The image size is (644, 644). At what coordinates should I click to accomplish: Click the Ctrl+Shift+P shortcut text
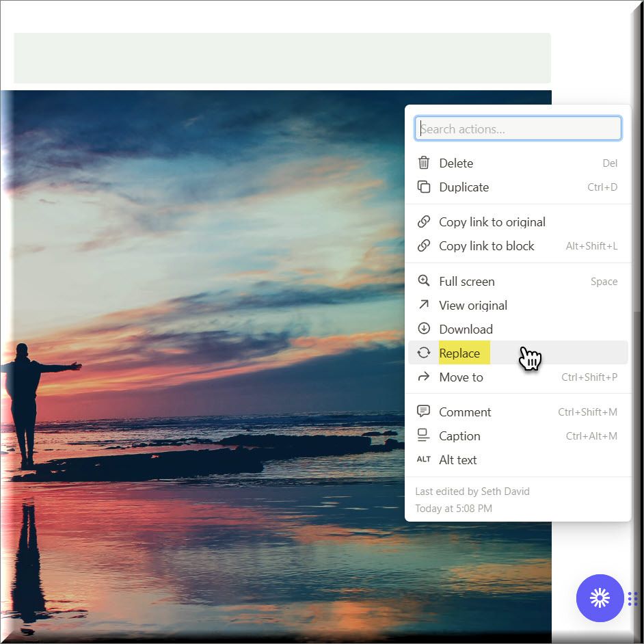coord(589,377)
